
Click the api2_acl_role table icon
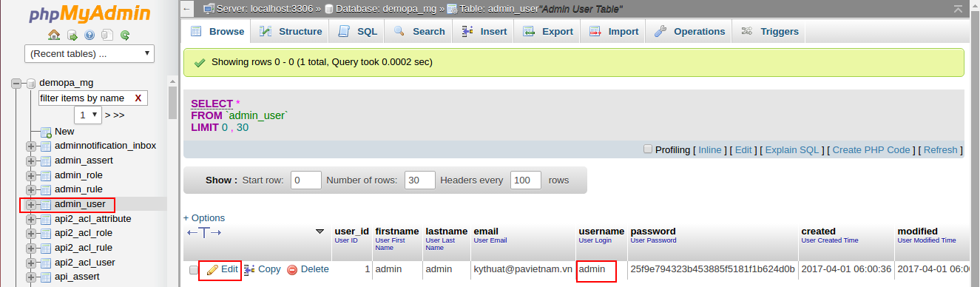(x=46, y=233)
